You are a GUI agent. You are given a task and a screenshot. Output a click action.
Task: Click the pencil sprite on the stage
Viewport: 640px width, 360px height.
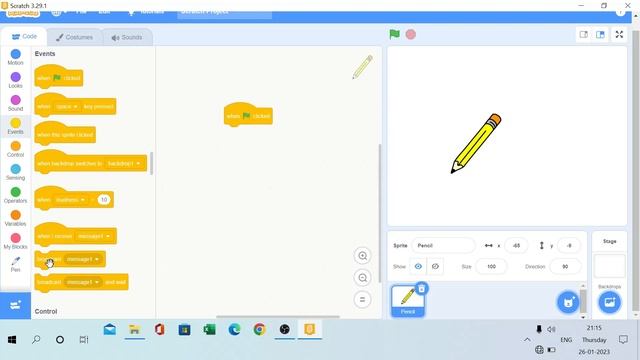476,144
